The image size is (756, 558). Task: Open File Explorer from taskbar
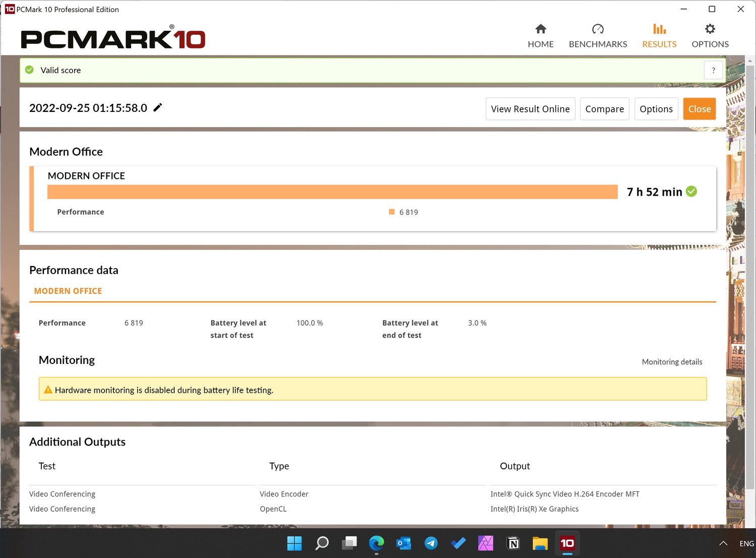click(x=540, y=543)
